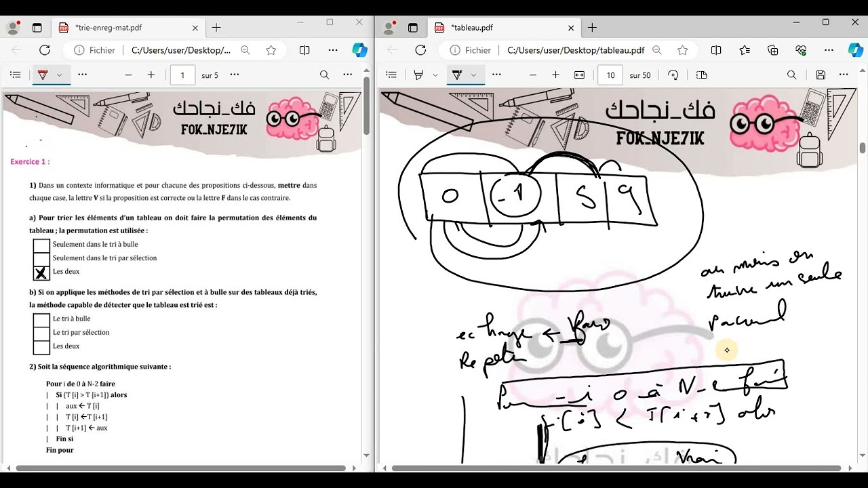The height and width of the screenshot is (488, 868).
Task: Refresh the tableau.pdf page
Action: (x=420, y=50)
